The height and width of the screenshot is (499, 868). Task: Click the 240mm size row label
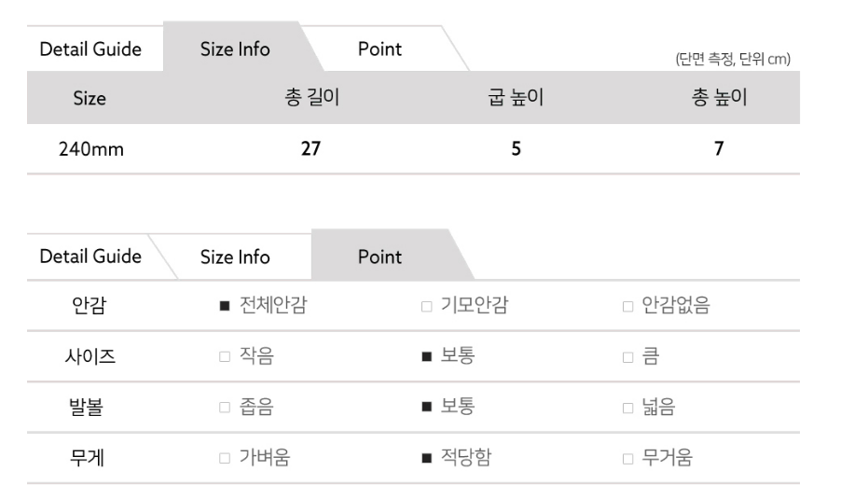coord(89,149)
